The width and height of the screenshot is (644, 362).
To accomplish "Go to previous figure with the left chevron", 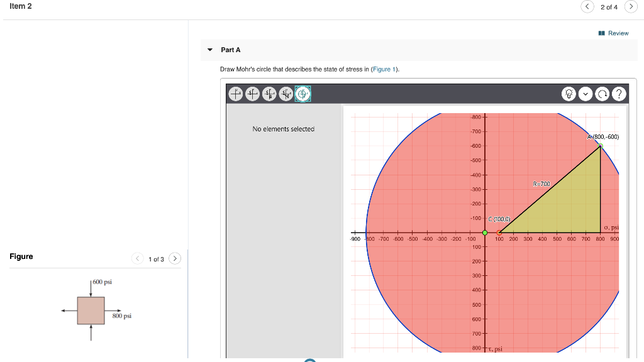I will click(137, 258).
